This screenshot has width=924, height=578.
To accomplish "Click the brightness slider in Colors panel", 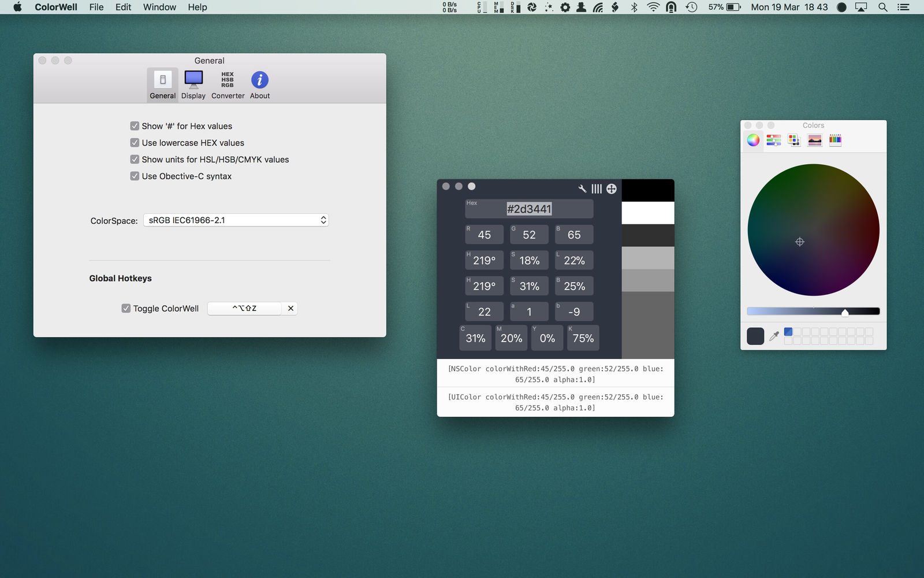I will (x=813, y=312).
